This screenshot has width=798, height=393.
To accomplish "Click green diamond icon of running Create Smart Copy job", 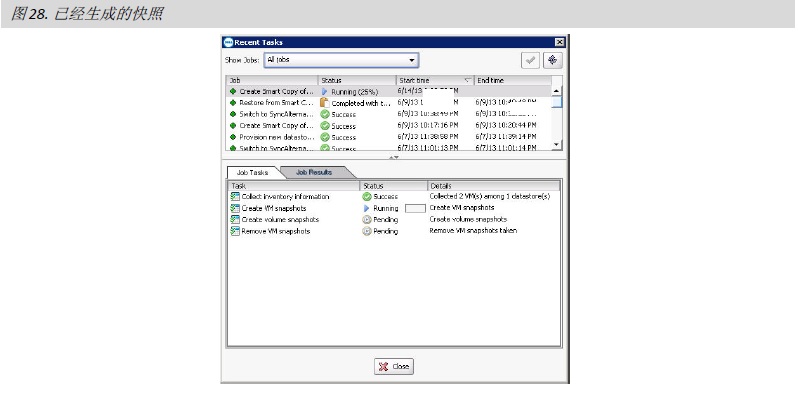I will (x=233, y=92).
